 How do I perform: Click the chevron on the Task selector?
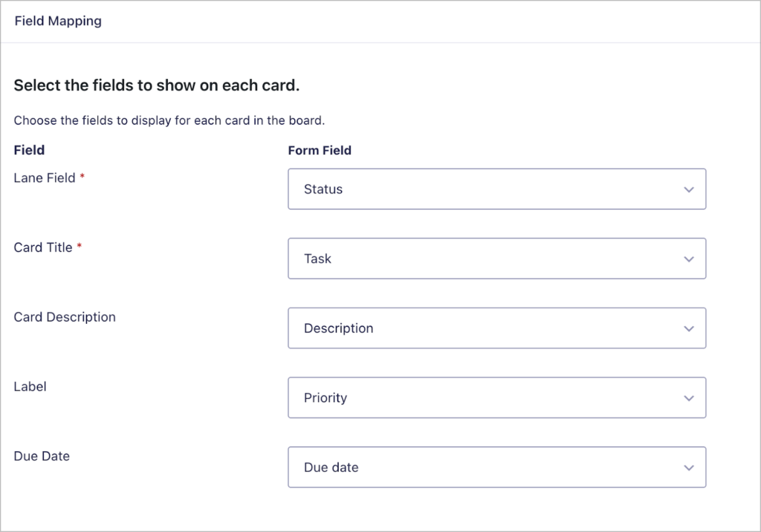(688, 259)
